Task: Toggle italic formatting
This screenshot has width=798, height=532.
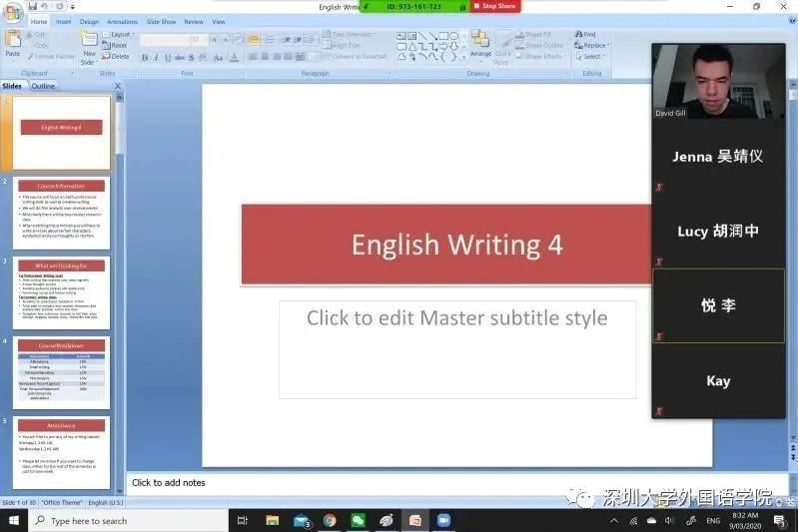Action: tap(156, 58)
